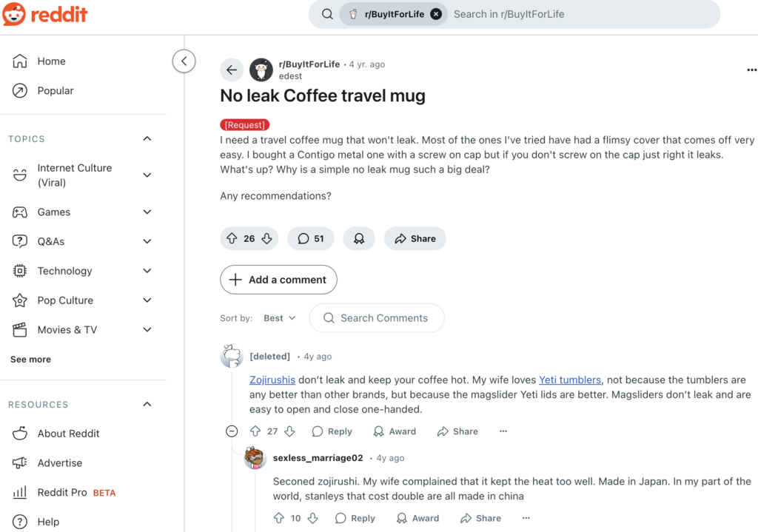Click the [Request] flair tag
Viewport: 758px width, 532px height.
[244, 124]
